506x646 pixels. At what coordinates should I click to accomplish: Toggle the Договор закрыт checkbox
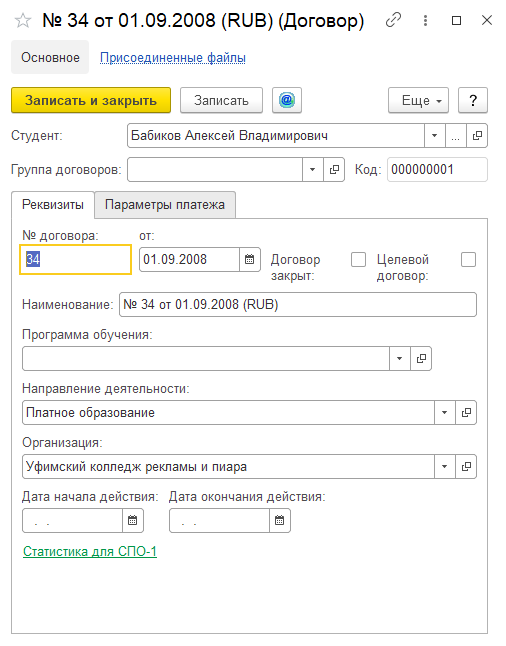pyautogui.click(x=358, y=260)
